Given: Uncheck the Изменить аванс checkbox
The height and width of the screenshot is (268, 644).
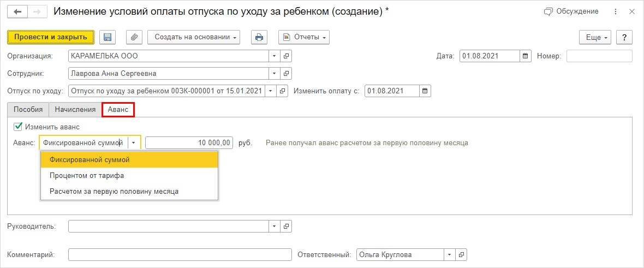Looking at the screenshot, I should tap(17, 127).
